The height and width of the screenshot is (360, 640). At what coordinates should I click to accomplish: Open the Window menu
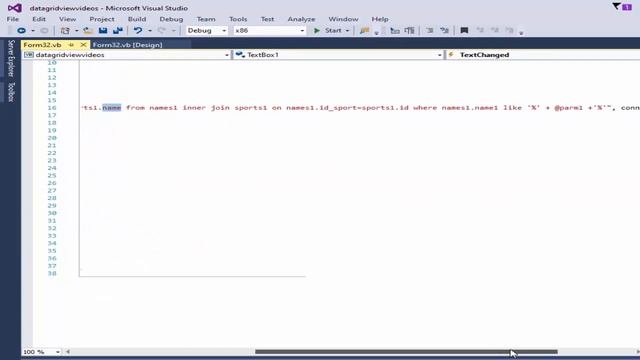[343, 19]
